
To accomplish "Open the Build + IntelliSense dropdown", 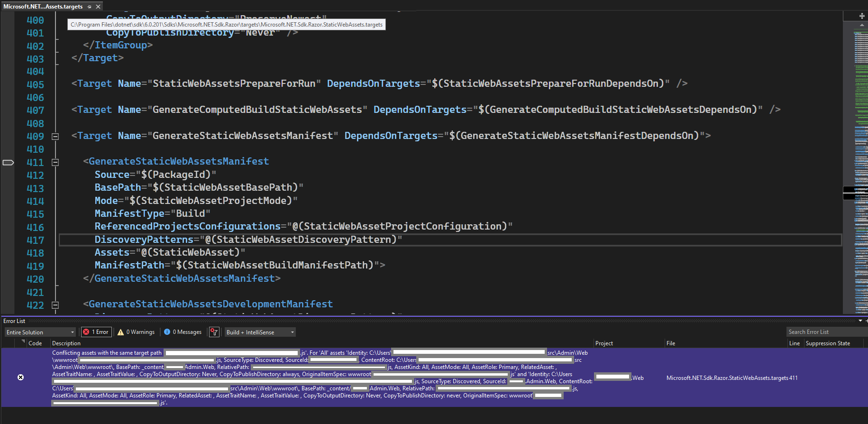I will coord(260,332).
